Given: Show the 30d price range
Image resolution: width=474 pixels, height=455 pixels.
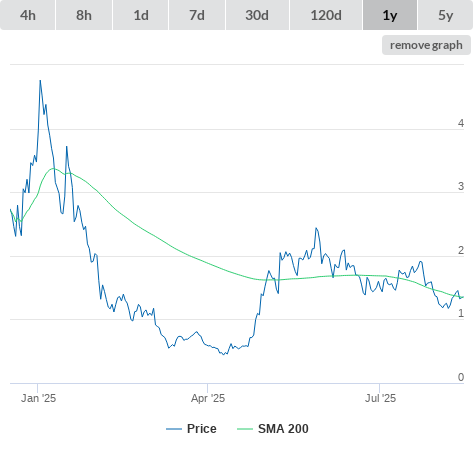Looking at the screenshot, I should point(257,15).
